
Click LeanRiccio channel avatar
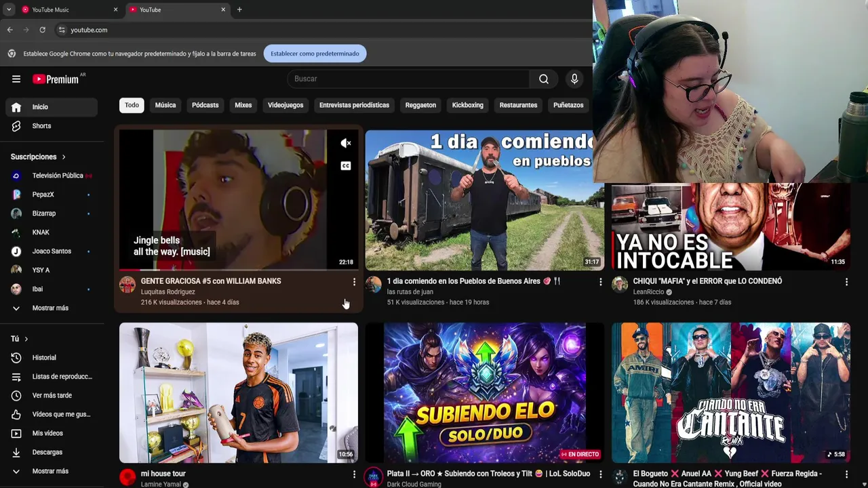(620, 285)
